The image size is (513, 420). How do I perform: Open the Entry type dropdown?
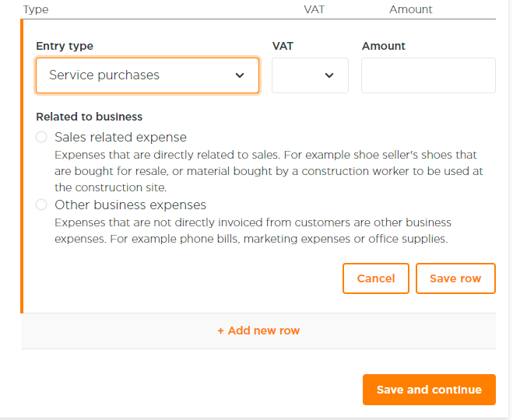click(x=147, y=75)
